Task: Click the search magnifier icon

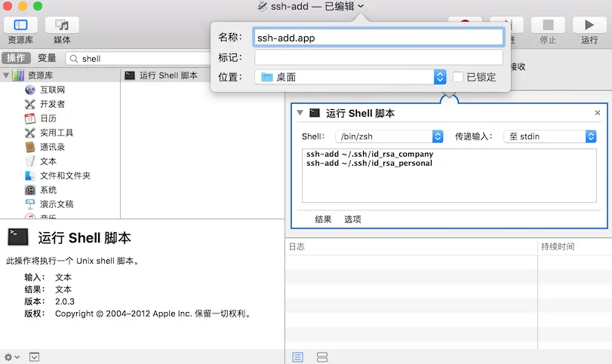Action: pos(74,59)
